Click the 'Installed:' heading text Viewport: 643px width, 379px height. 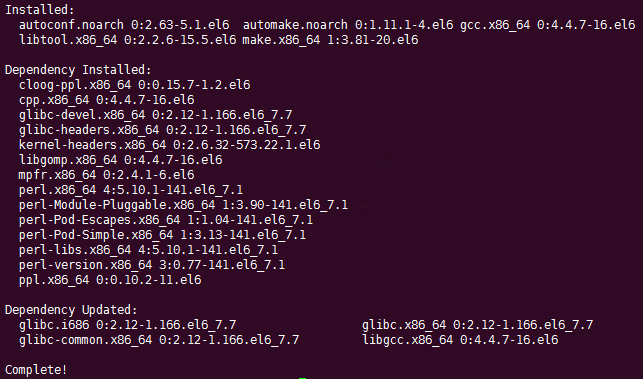coord(40,10)
